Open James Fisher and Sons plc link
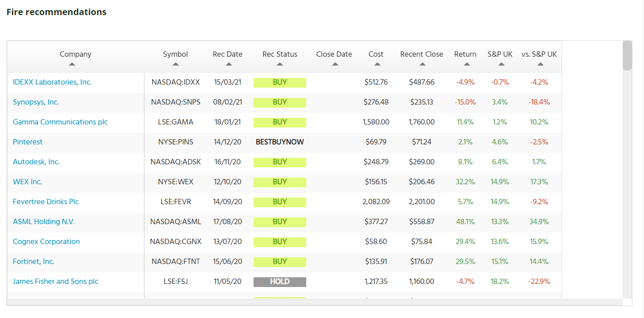The image size is (644, 318). [x=55, y=281]
